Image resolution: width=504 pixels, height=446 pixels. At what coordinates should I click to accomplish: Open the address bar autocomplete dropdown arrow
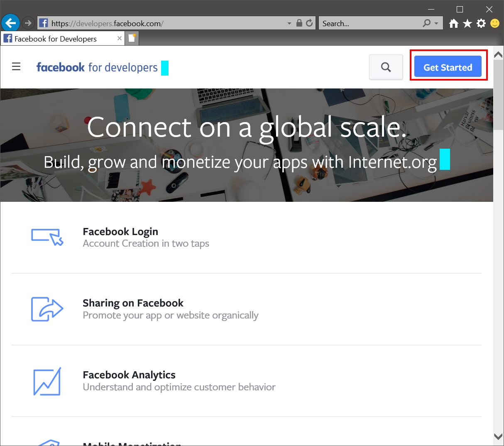(289, 24)
